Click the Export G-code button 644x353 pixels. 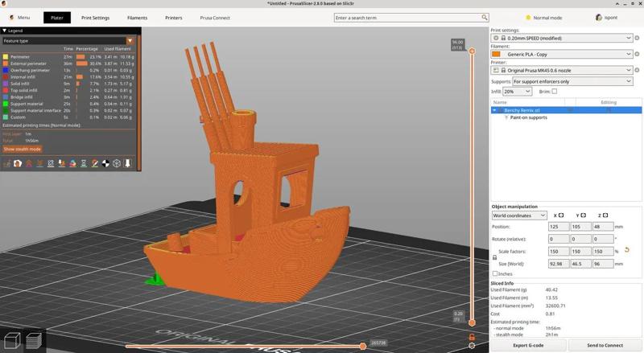tap(528, 345)
